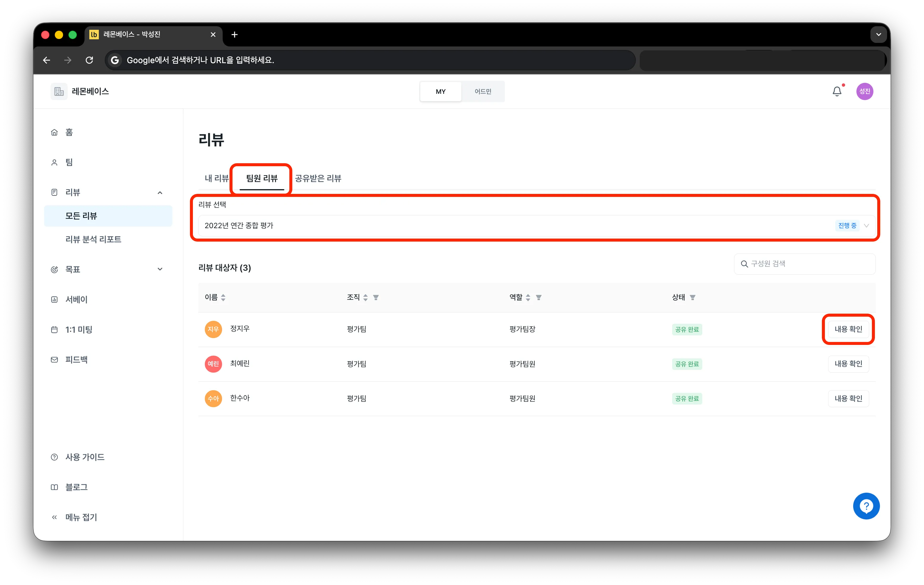Switch to 내 리뷰 tab
This screenshot has width=924, height=585.
pyautogui.click(x=217, y=178)
